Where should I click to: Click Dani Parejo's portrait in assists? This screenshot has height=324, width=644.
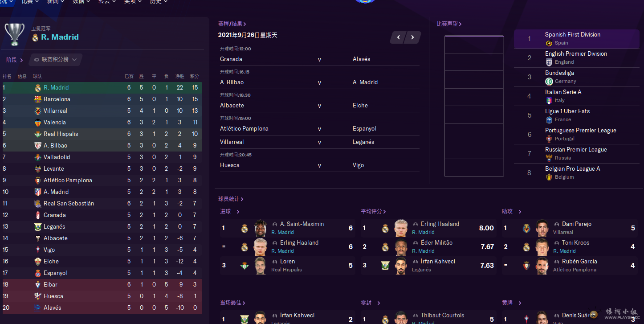click(x=542, y=228)
